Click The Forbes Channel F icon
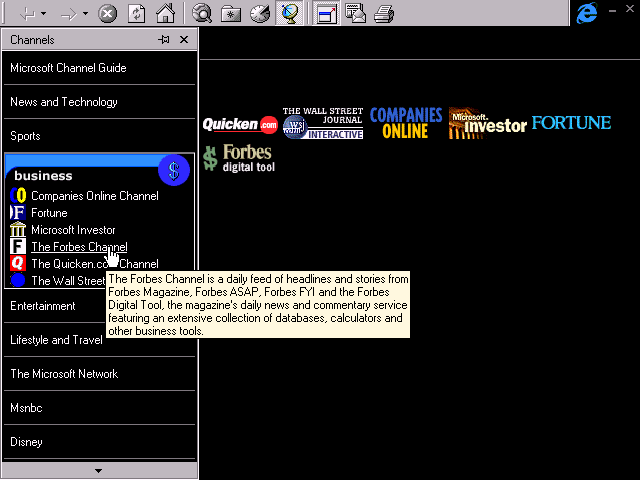The image size is (640, 480). click(18, 247)
